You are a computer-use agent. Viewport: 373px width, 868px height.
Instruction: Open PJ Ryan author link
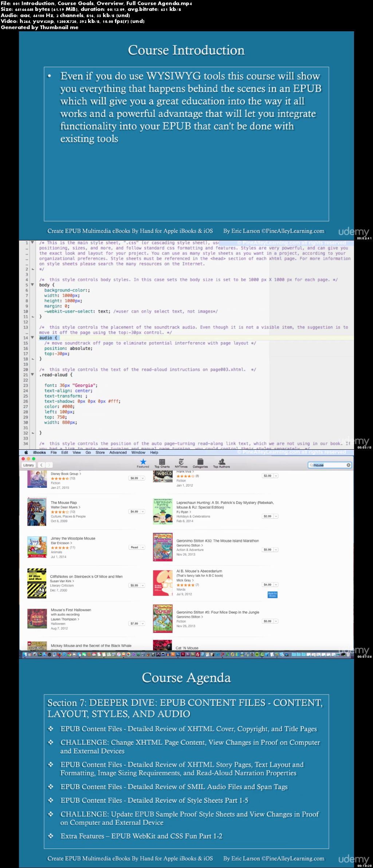pos(184,512)
